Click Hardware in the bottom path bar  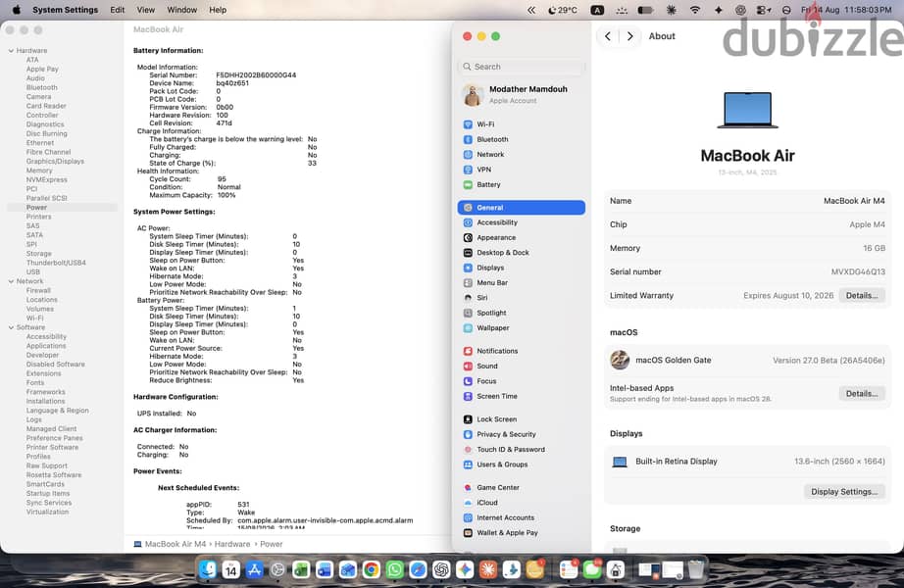232,544
